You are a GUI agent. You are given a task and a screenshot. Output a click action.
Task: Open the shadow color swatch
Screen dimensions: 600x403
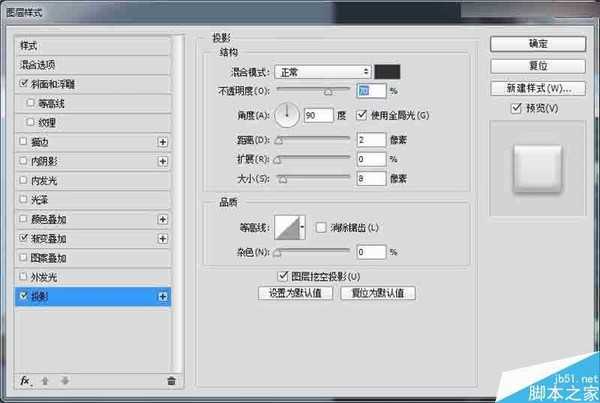387,72
